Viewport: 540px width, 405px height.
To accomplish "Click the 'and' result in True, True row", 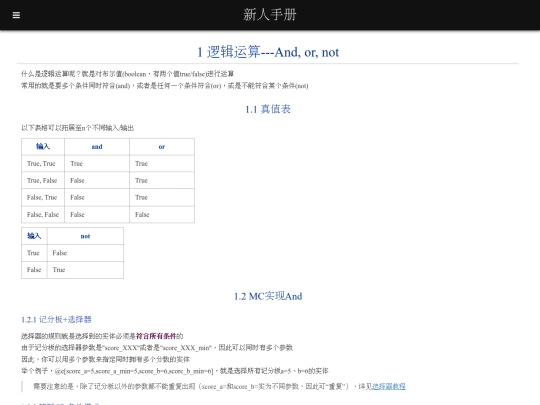I will [97, 164].
